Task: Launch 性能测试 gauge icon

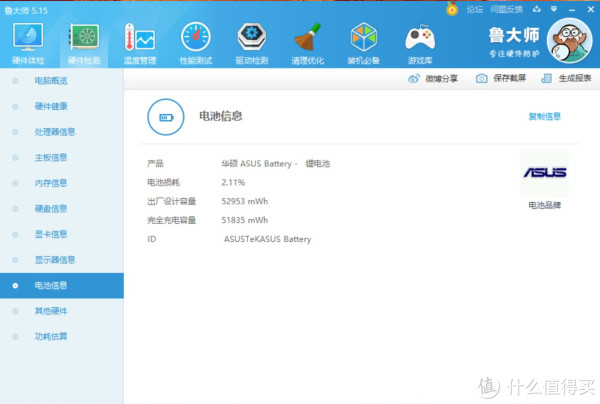Action: [x=196, y=37]
